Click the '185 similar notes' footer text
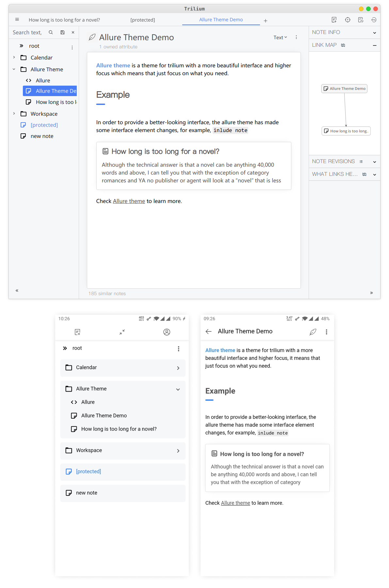This screenshot has height=588, width=389. tap(107, 294)
